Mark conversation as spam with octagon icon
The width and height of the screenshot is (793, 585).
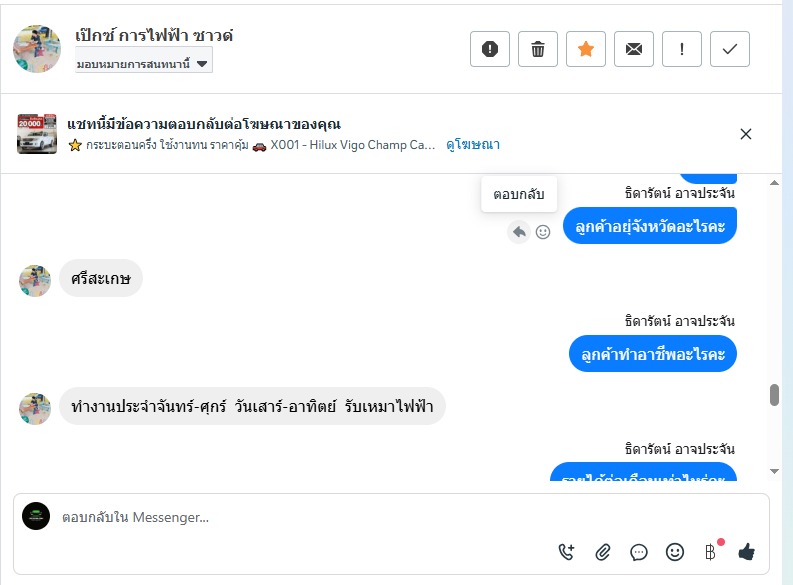490,50
